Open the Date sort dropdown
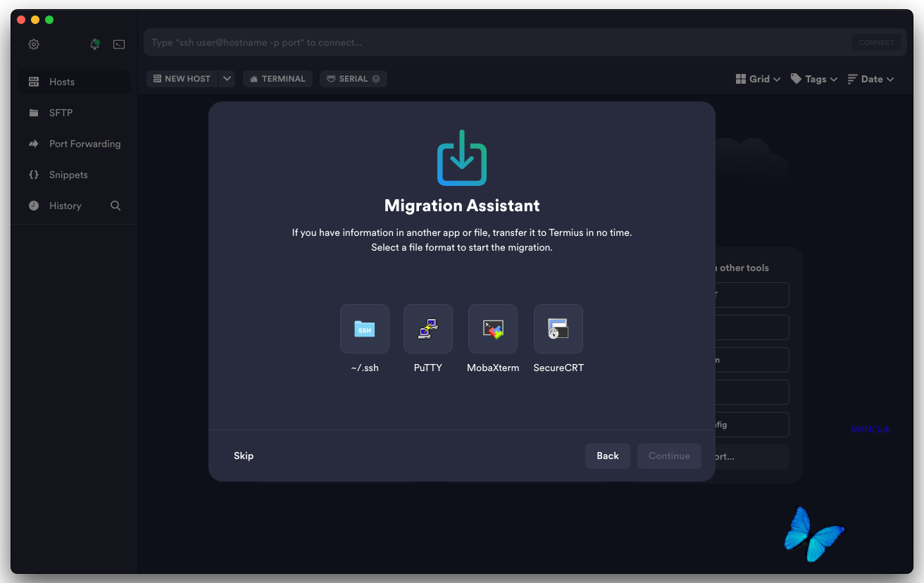924x583 pixels. (870, 79)
